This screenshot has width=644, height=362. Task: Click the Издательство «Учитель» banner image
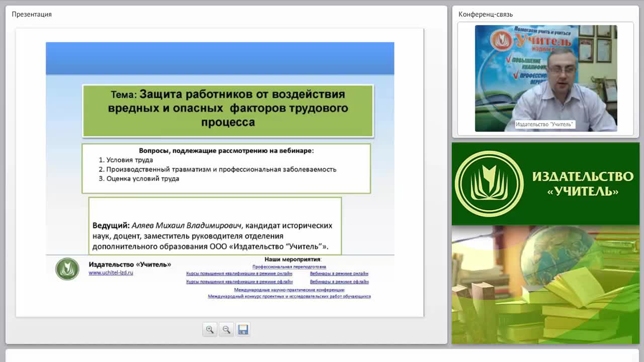[546, 184]
